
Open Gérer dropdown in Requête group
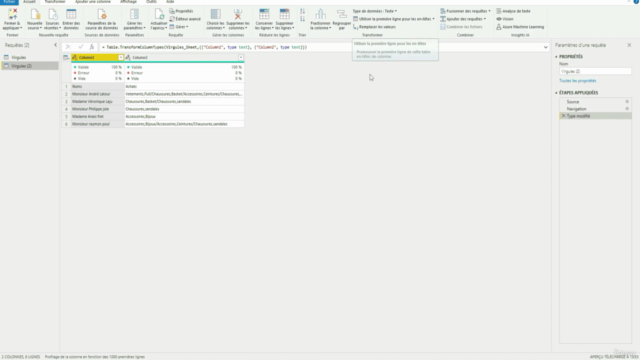tap(179, 27)
